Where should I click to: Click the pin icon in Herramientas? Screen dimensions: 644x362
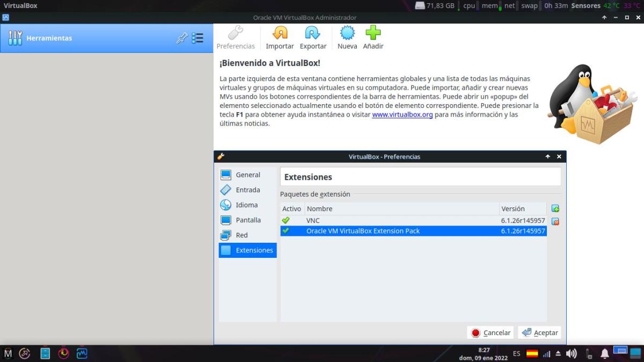point(182,38)
